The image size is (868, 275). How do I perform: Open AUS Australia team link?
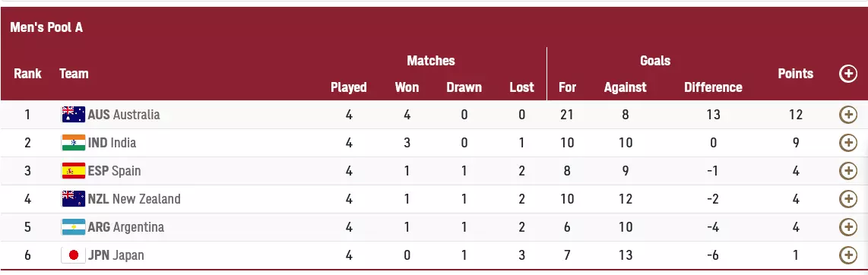click(x=124, y=115)
